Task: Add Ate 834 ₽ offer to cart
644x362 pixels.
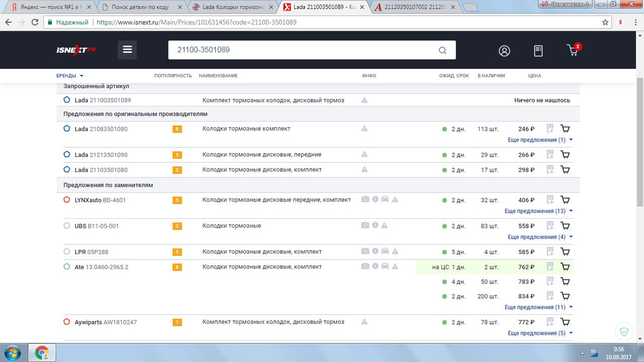Action: pyautogui.click(x=565, y=296)
